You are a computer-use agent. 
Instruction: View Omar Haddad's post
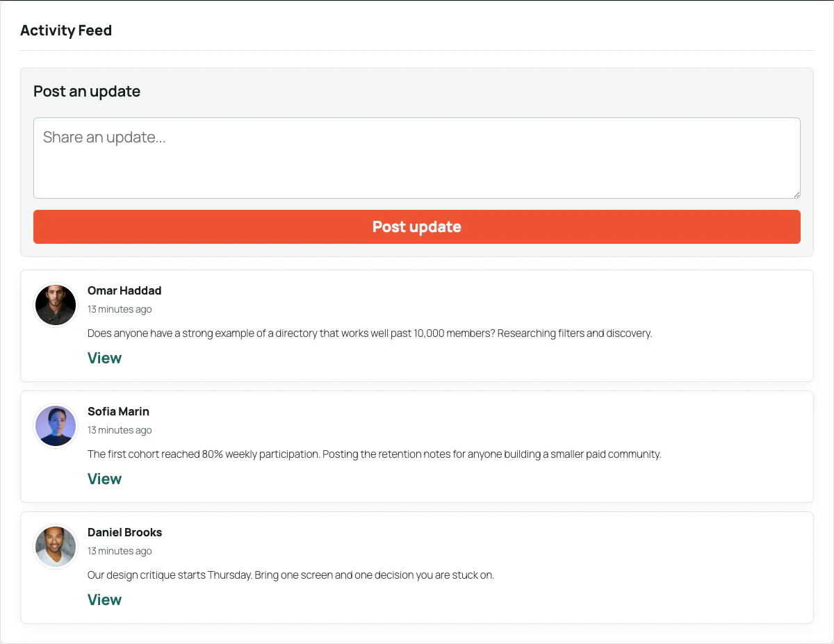[104, 358]
